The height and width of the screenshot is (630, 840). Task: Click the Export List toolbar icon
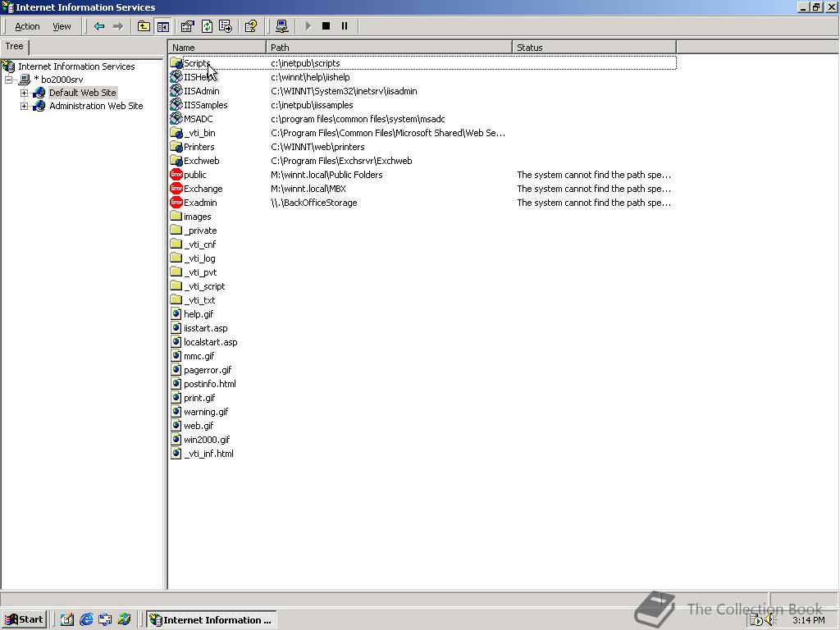pos(226,26)
